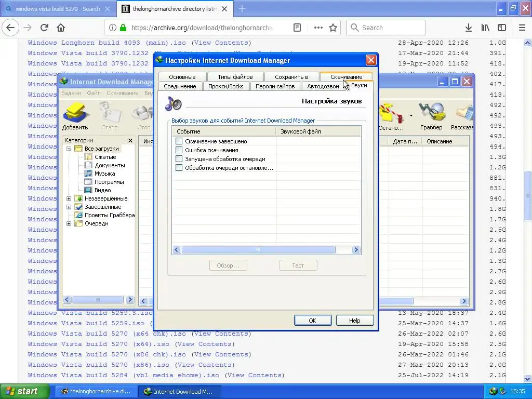Select Видео category in IDM tree
Screen dimensions: 532x399
(x=102, y=190)
